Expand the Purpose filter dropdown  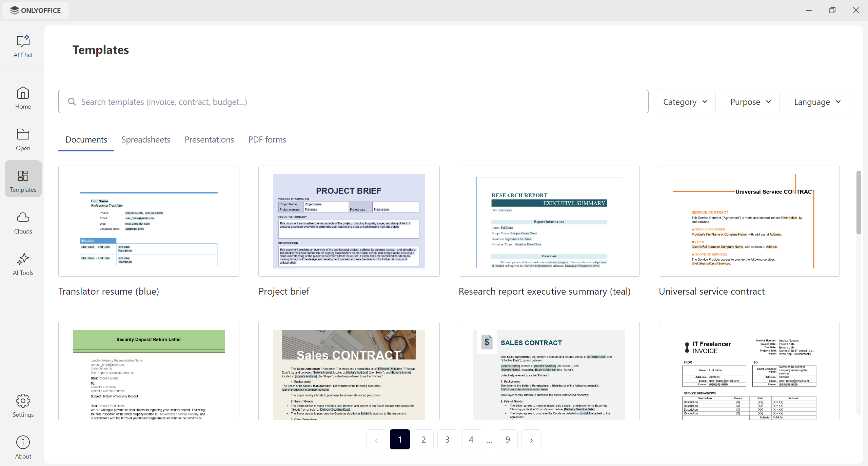click(x=751, y=101)
